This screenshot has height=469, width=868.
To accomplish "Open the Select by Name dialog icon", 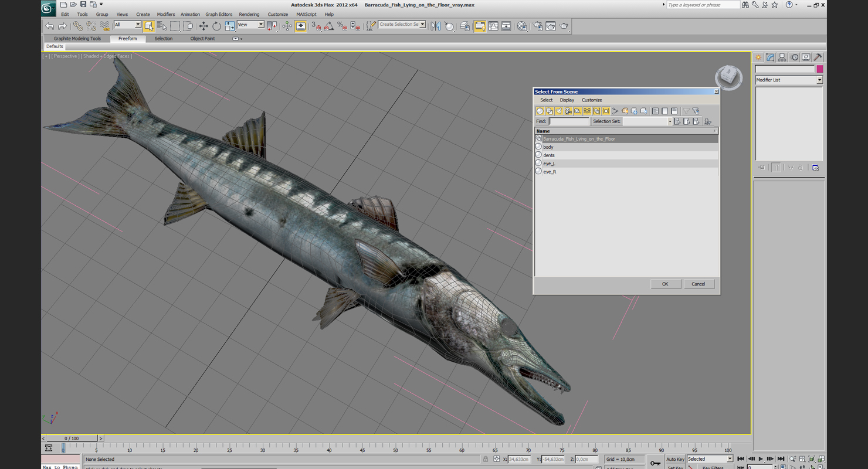I will (x=162, y=26).
